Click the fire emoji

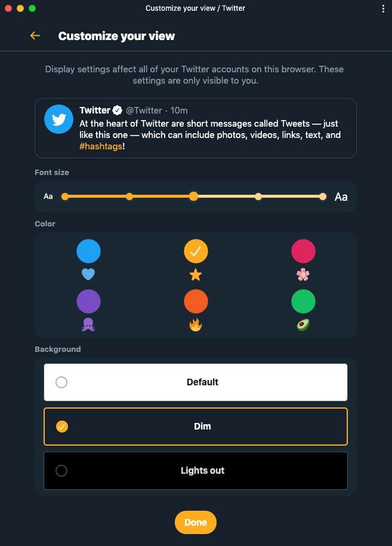[196, 324]
